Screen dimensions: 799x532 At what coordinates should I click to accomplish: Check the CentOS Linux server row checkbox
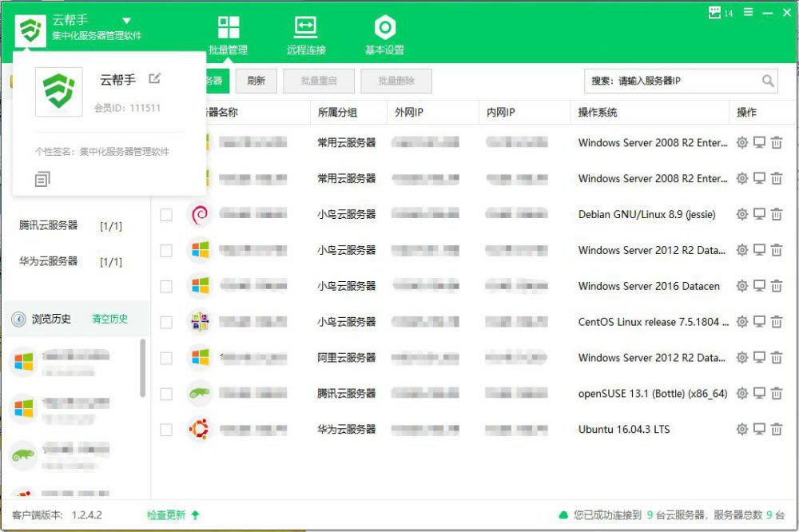166,322
